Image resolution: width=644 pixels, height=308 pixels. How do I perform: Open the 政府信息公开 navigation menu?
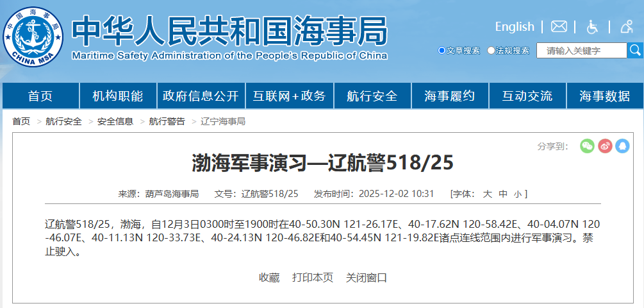[x=201, y=96]
